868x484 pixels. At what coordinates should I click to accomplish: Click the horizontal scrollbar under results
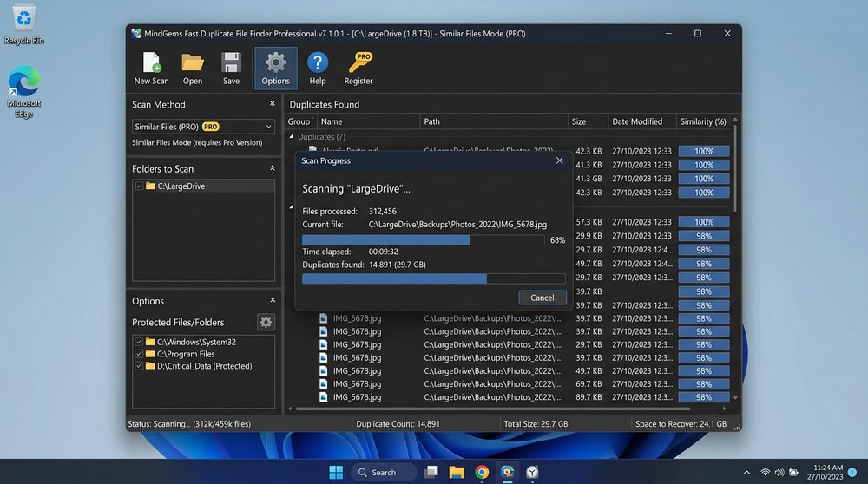pyautogui.click(x=493, y=409)
